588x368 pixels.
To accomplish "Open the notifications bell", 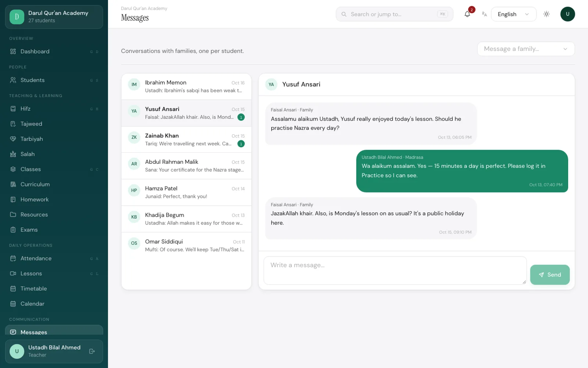I will point(467,14).
